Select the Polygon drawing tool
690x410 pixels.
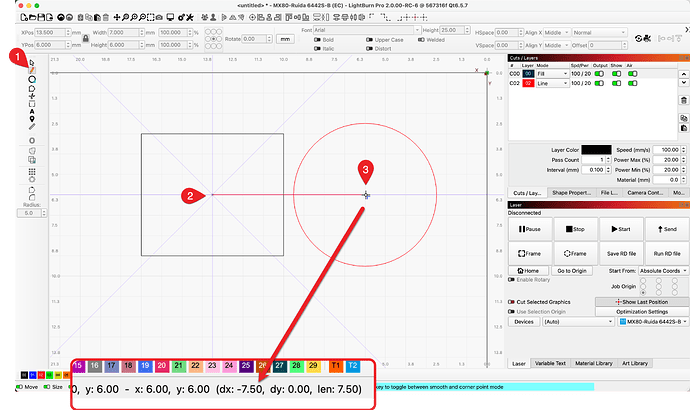click(32, 88)
